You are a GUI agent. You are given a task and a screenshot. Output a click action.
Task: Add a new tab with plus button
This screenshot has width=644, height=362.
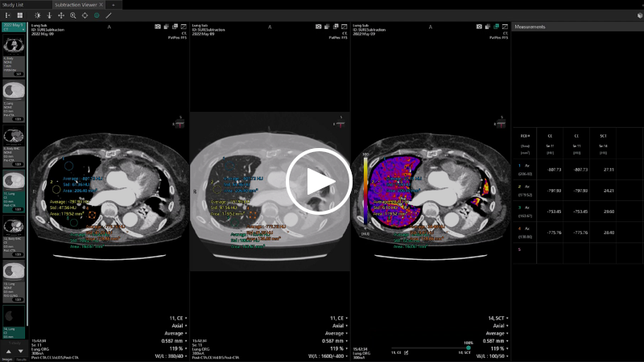(114, 5)
